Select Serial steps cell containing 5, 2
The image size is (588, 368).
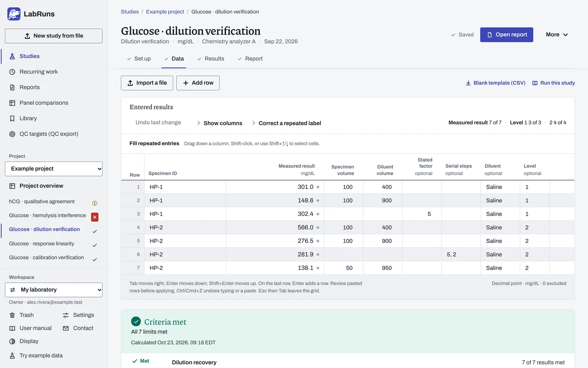pos(461,255)
